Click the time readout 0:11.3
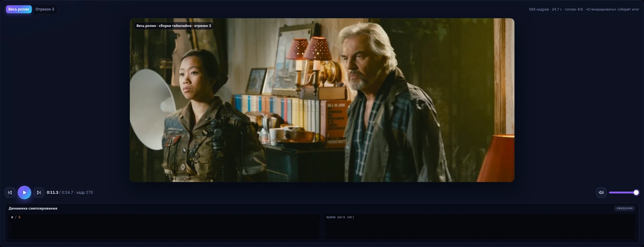 coord(53,193)
